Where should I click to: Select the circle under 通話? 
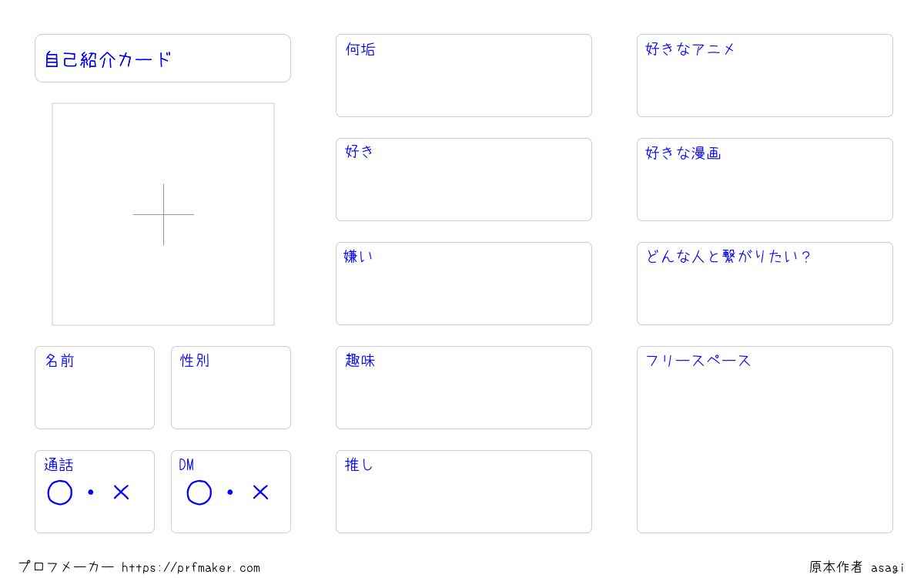[60, 492]
